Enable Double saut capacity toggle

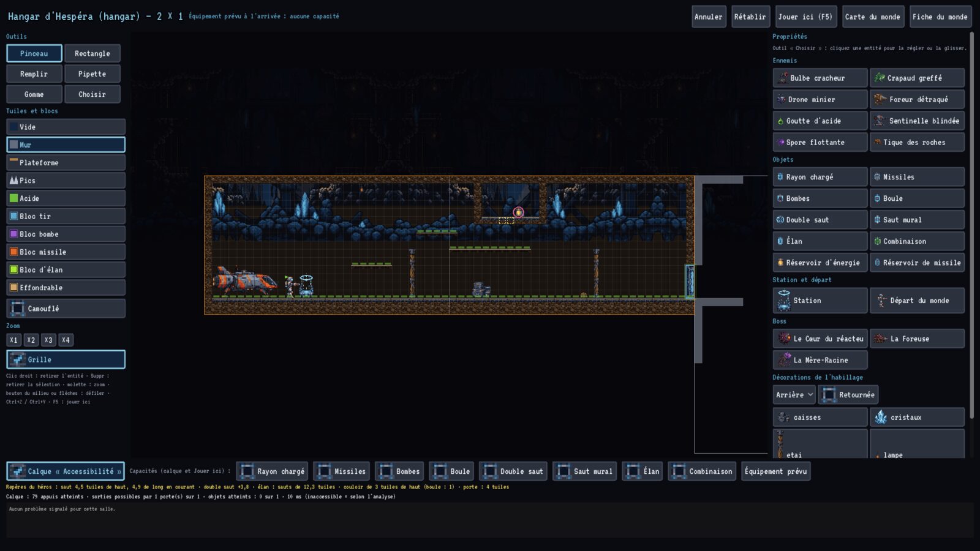point(513,471)
